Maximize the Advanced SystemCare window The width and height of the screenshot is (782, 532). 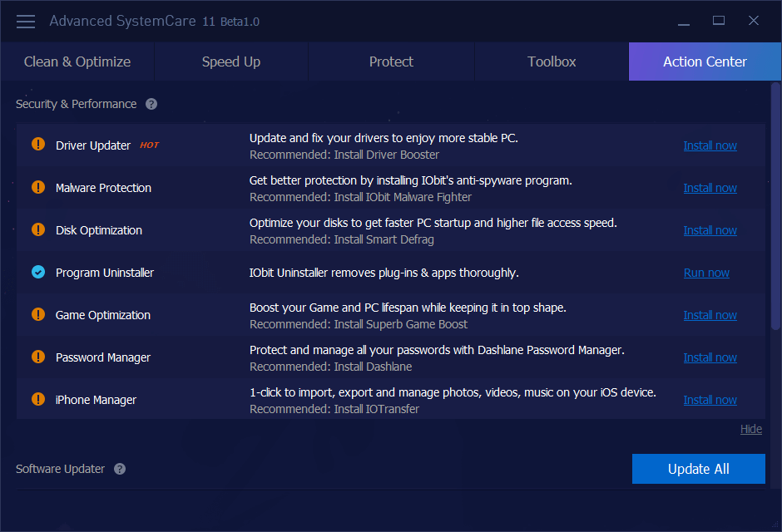coord(719,21)
